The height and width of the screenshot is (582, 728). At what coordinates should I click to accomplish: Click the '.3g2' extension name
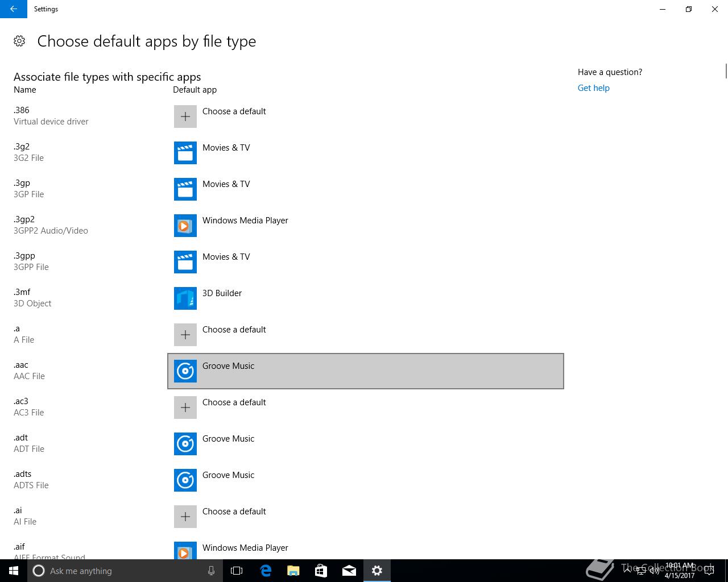22,147
